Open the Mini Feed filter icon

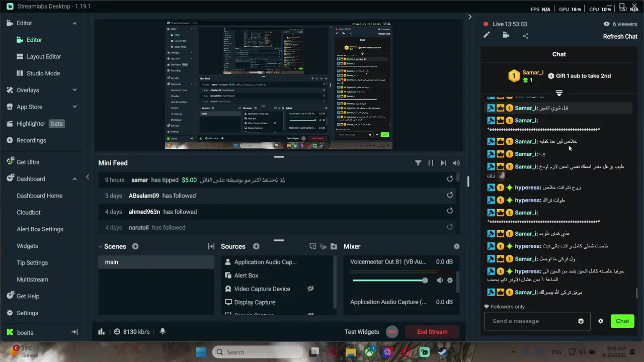[x=418, y=163]
